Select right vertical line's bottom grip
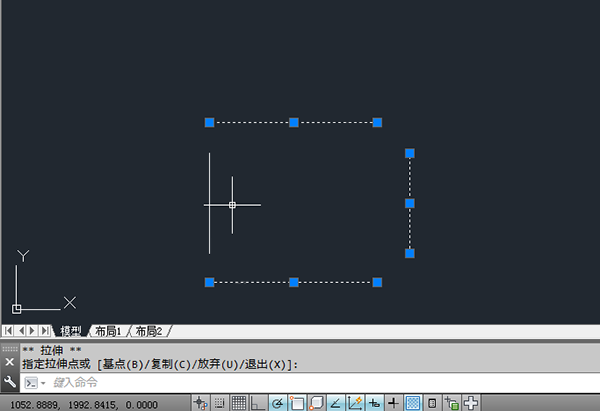The image size is (600, 411). coord(410,253)
